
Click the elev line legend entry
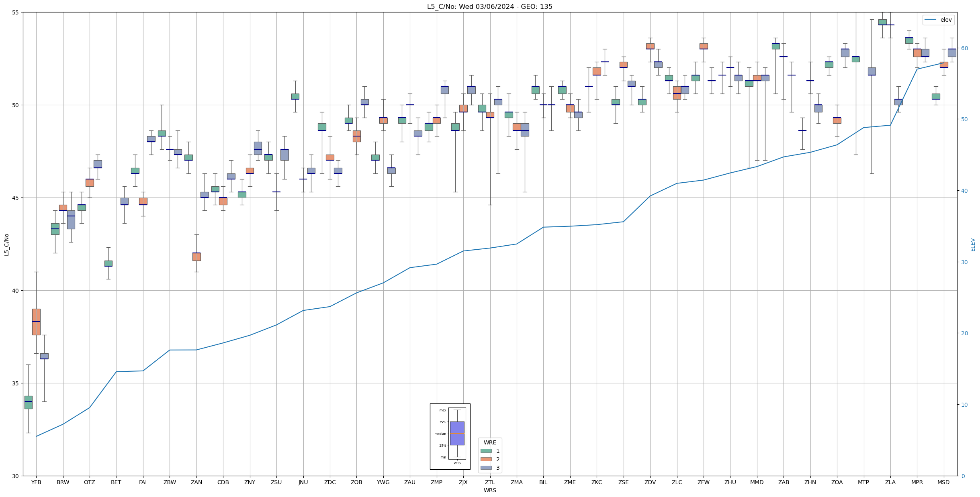(x=938, y=20)
